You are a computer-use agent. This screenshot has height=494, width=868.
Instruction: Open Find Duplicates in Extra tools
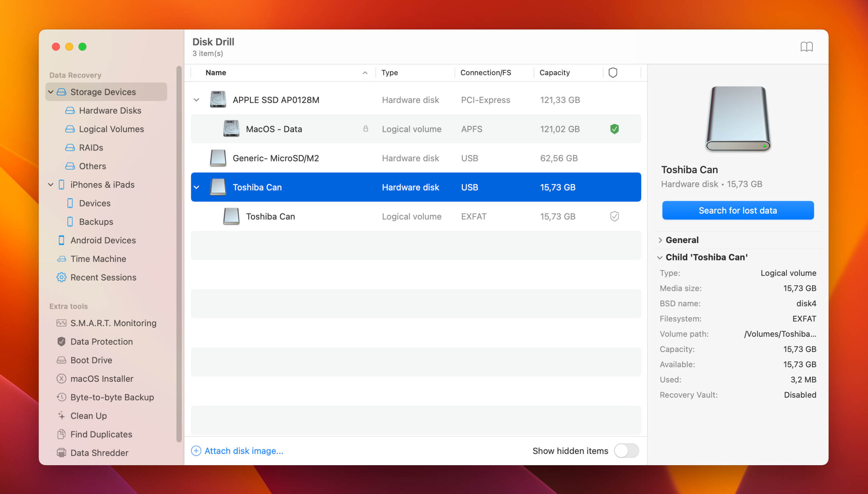101,434
